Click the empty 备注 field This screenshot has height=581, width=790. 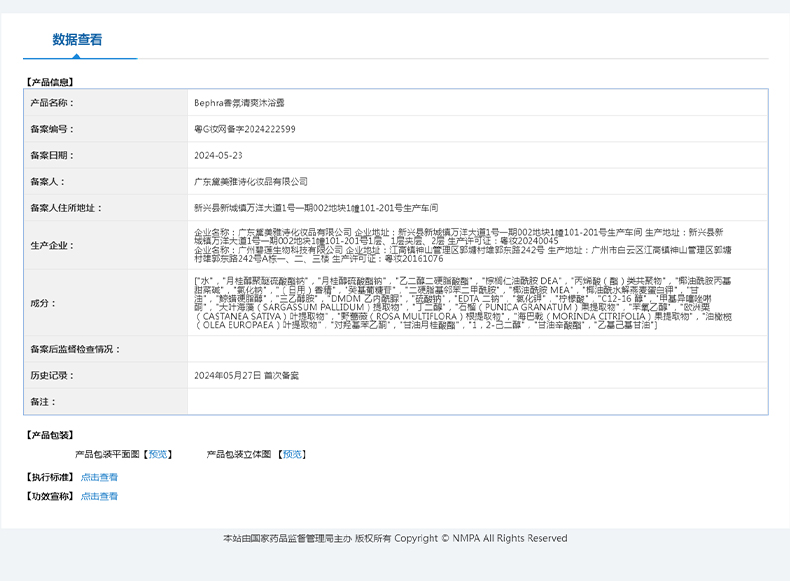click(477, 401)
